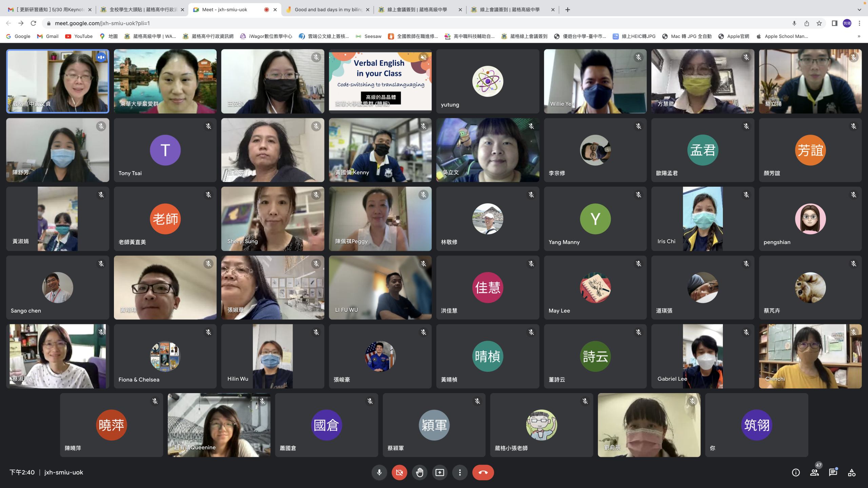The image size is (868, 488).
Task: Raise hand in the meeting
Action: [x=419, y=472]
